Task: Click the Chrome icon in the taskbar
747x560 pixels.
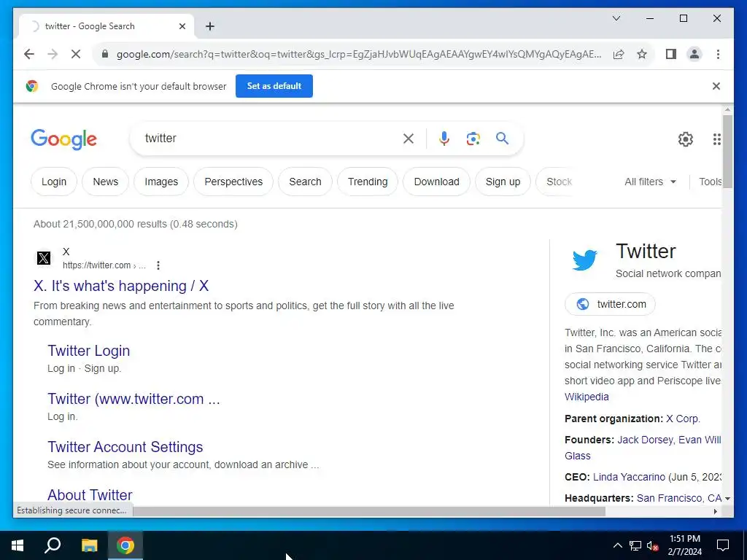Action: 125,545
